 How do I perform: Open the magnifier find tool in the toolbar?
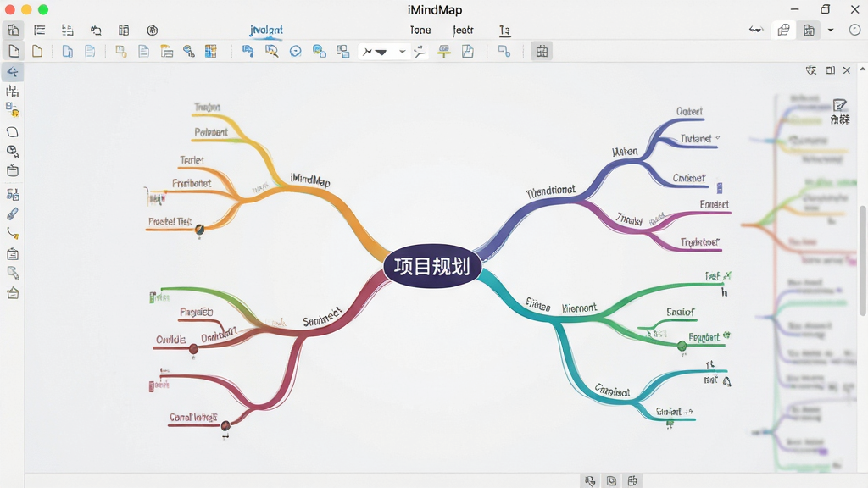point(271,52)
